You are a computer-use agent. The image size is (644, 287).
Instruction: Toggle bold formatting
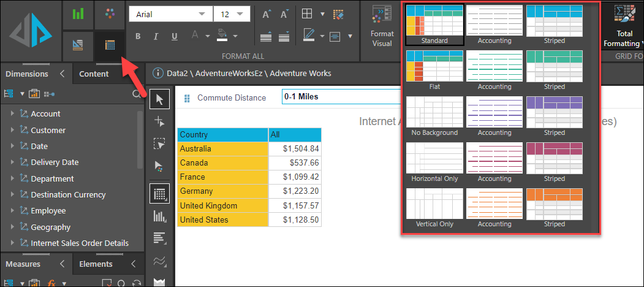[138, 36]
